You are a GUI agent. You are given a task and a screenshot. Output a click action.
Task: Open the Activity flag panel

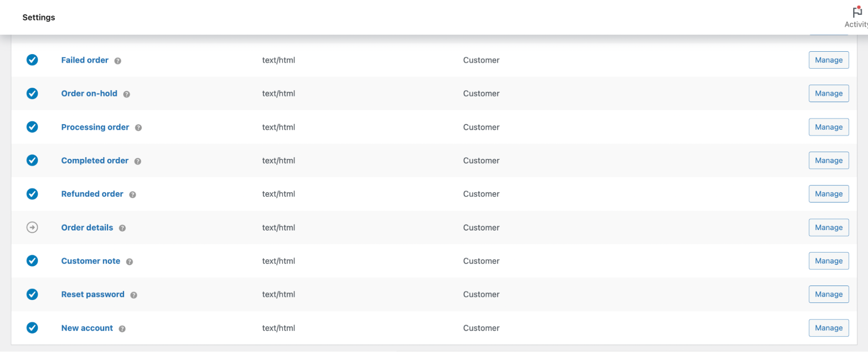pyautogui.click(x=857, y=17)
